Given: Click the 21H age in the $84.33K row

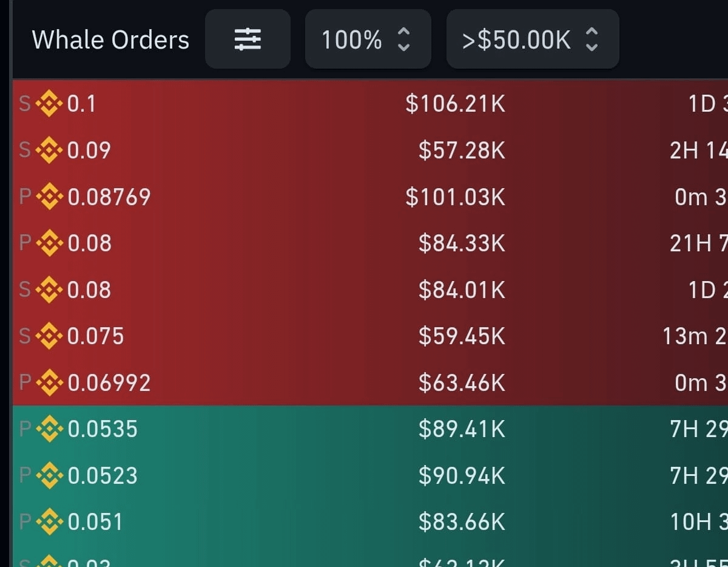Looking at the screenshot, I should [690, 243].
